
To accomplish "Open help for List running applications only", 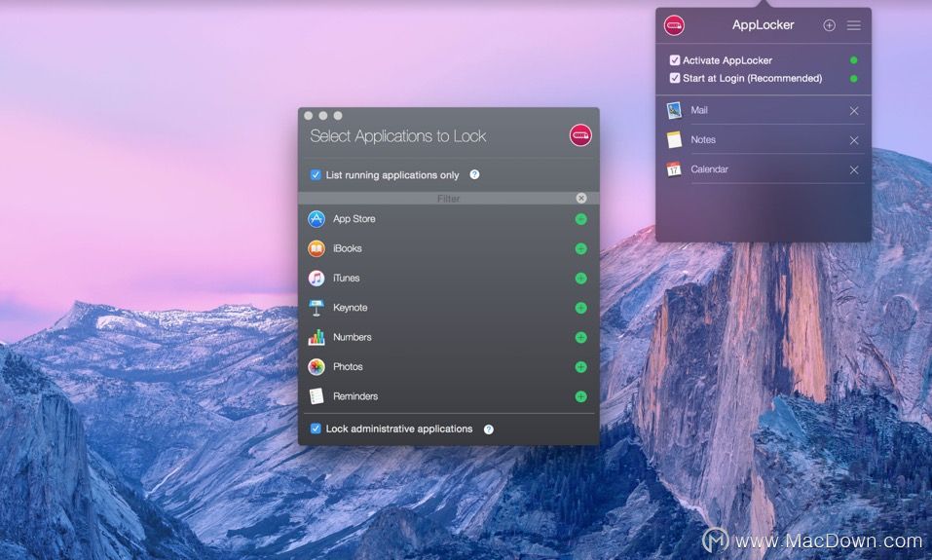I will (474, 174).
